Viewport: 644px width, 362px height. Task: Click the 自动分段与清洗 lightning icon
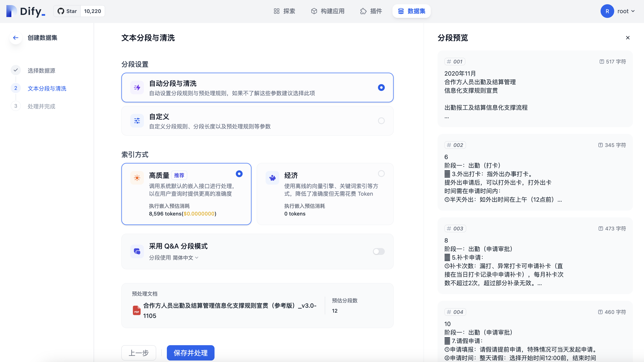(x=137, y=88)
